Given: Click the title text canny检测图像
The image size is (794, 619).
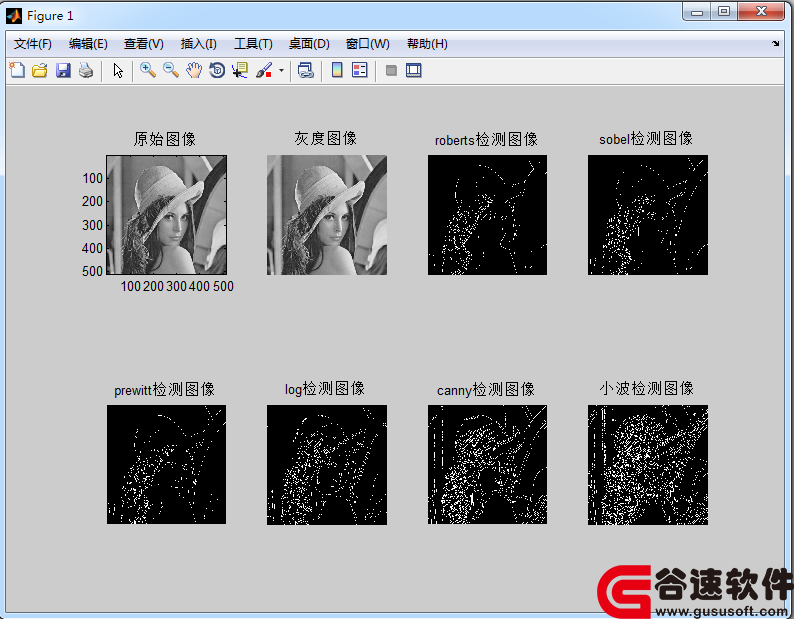Looking at the screenshot, I should tap(486, 390).
